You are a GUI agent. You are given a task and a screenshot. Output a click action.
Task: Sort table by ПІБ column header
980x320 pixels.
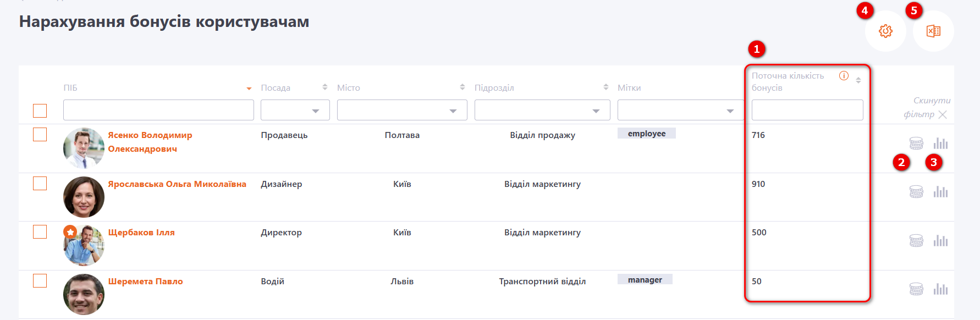pos(70,88)
